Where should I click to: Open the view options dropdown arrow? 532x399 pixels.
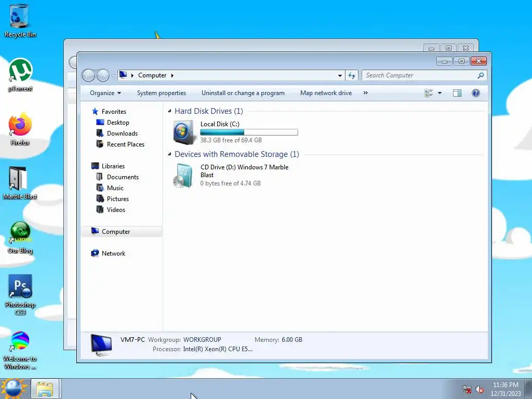(x=440, y=93)
